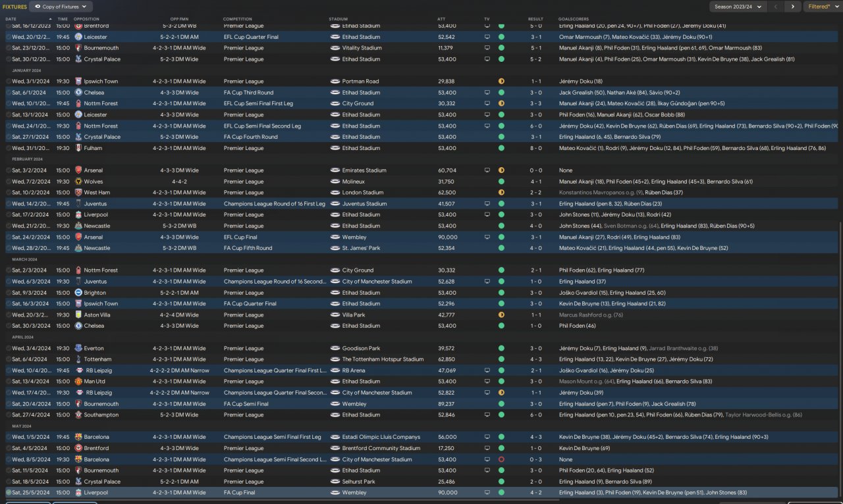The image size is (843, 504).
Task: Click the Juventus badge in the 14/2/2024 row
Action: point(78,204)
